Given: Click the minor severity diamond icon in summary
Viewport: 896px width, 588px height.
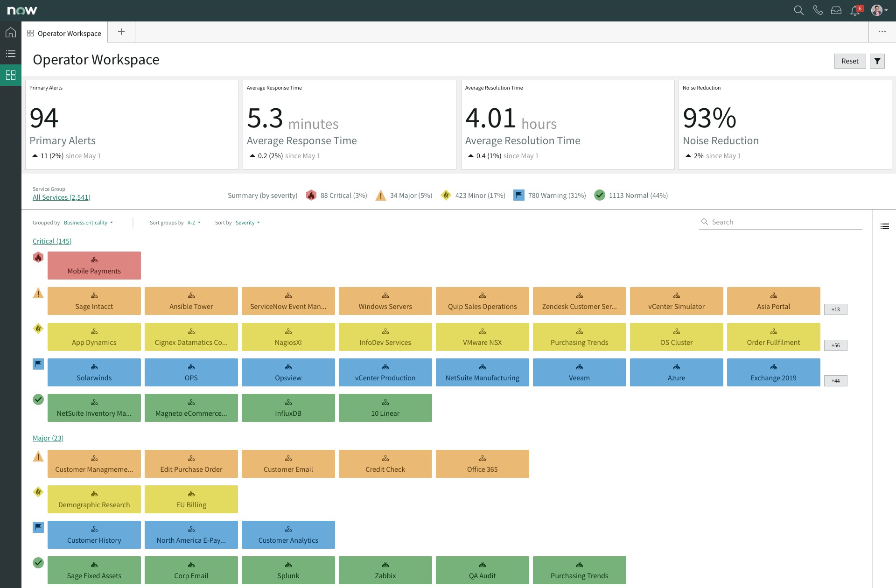Looking at the screenshot, I should click(x=446, y=195).
